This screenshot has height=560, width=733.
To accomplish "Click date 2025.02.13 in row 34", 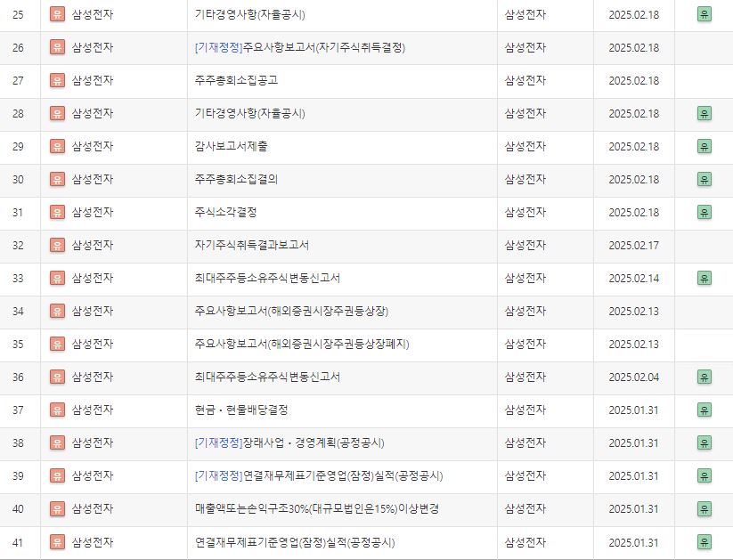I will [x=634, y=311].
